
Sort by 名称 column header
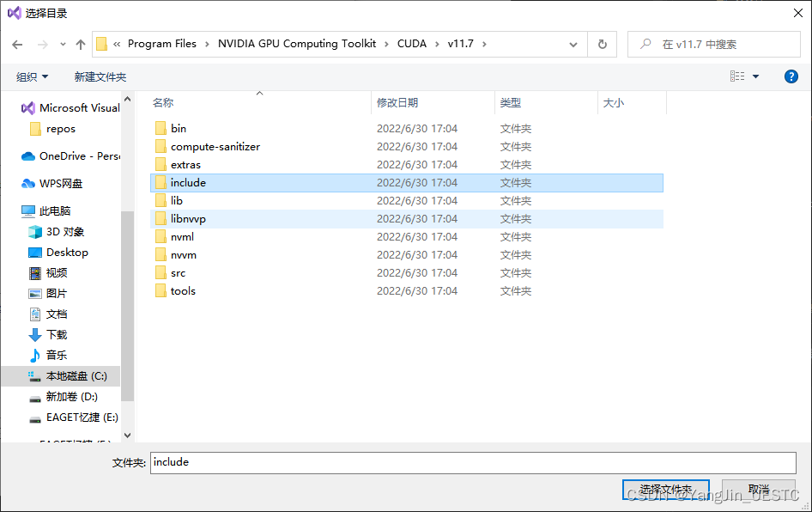point(163,102)
